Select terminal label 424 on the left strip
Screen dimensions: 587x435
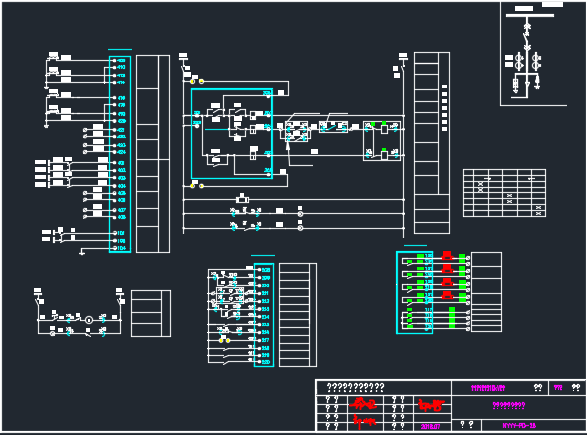(121, 152)
